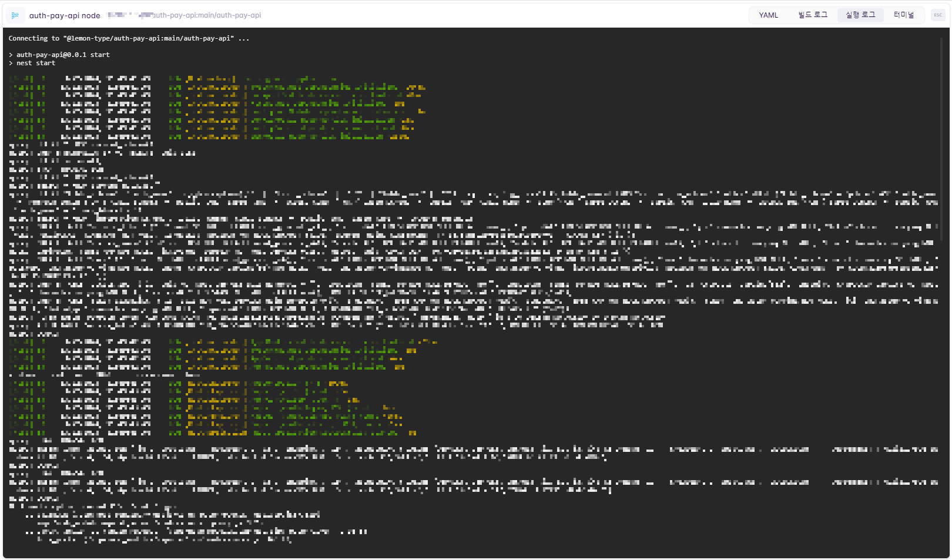Close the log panel with ESC button
952x560 pixels.
click(x=938, y=15)
